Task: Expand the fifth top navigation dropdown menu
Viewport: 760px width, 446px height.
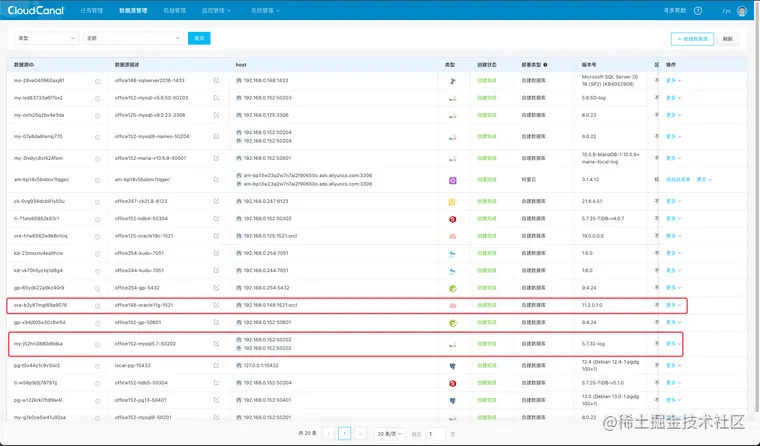Action: click(x=265, y=11)
